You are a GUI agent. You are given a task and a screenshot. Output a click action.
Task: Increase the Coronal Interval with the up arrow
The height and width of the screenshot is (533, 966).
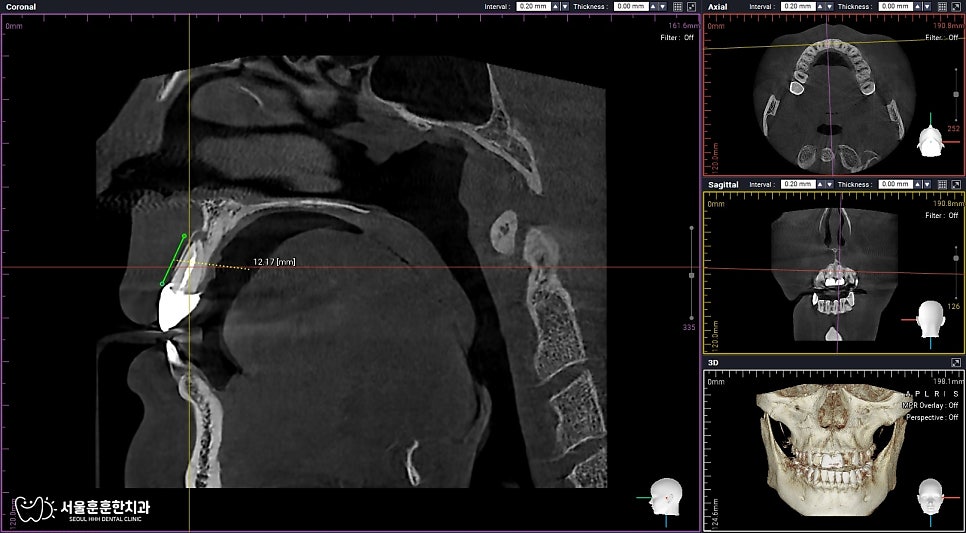(556, 7)
